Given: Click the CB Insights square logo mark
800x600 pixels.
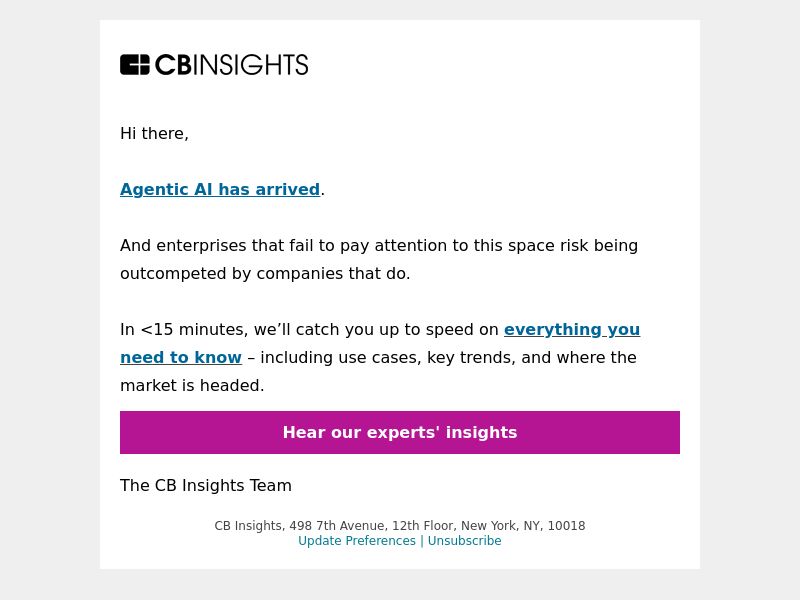Looking at the screenshot, I should pos(135,65).
